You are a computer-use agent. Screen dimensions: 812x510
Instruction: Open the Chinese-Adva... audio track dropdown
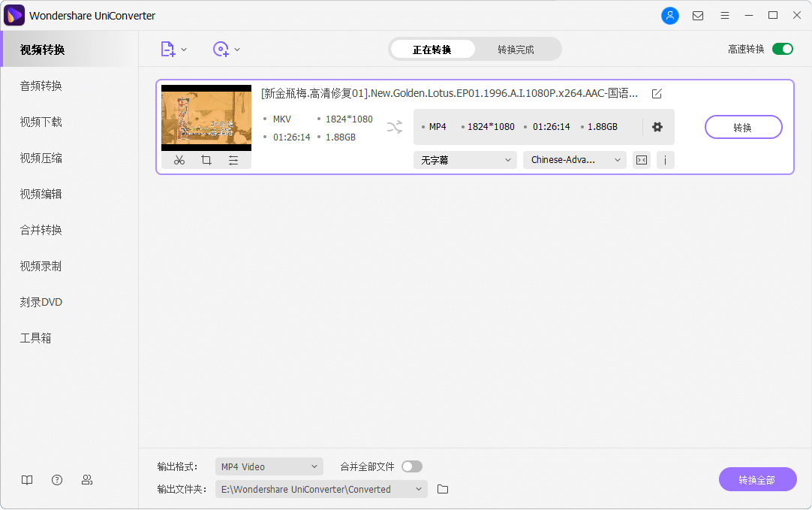[x=574, y=160]
